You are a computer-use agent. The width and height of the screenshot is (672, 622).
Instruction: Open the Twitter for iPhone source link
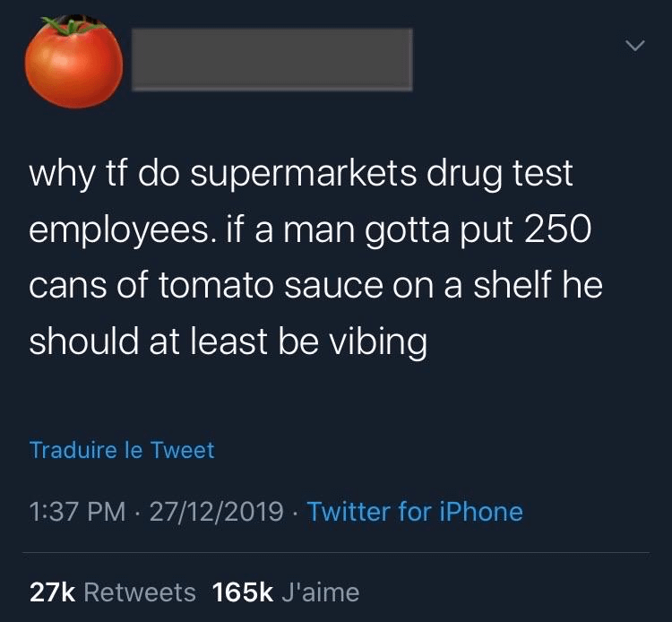tap(415, 512)
